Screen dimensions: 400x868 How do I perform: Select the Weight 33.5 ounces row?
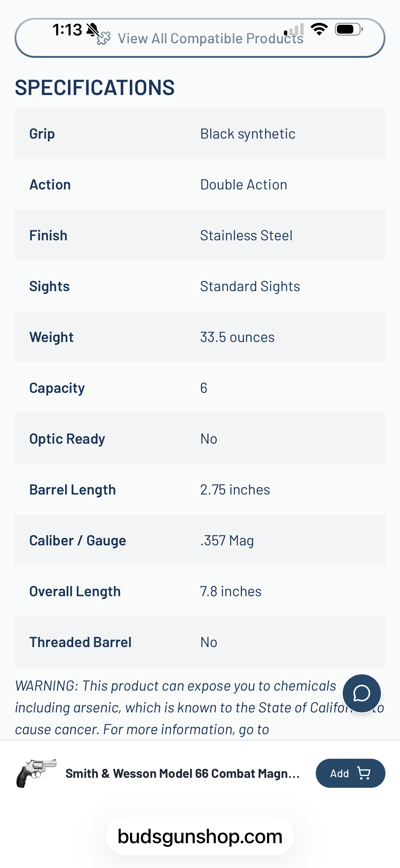pyautogui.click(x=200, y=337)
